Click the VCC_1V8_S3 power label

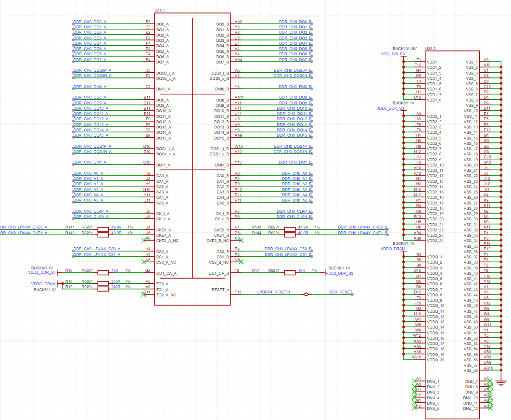[x=393, y=54]
